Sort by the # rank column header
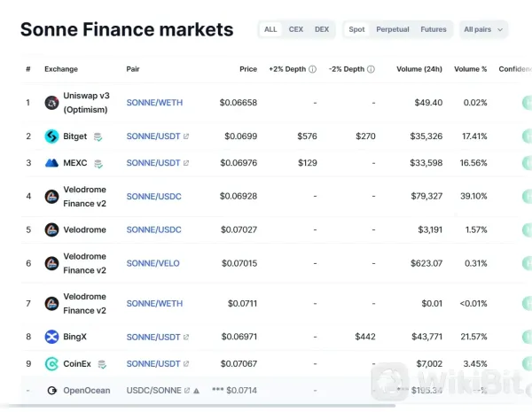The height and width of the screenshot is (412, 532). point(28,69)
